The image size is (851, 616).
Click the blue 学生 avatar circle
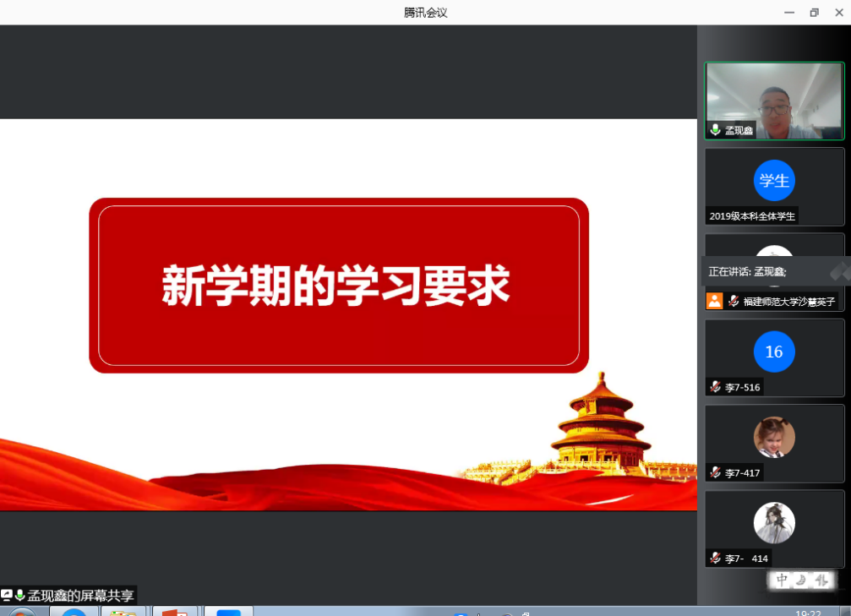pyautogui.click(x=774, y=180)
